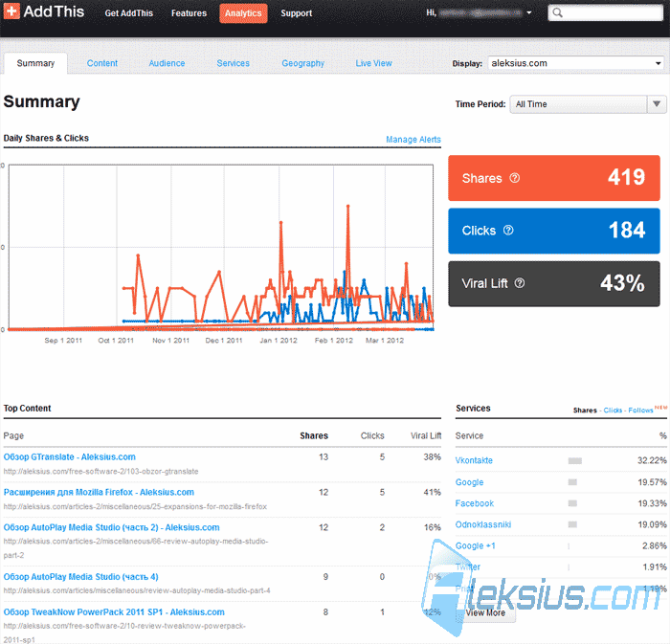Viewport: 670px width, 644px height.
Task: Open the Google service link
Action: (x=469, y=482)
